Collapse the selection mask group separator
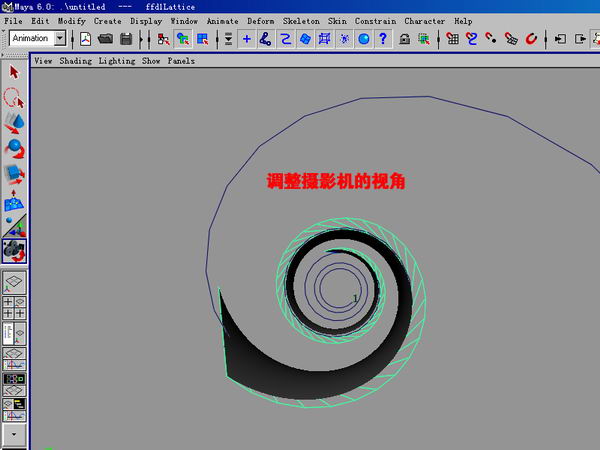600x450 pixels. [x=217, y=39]
